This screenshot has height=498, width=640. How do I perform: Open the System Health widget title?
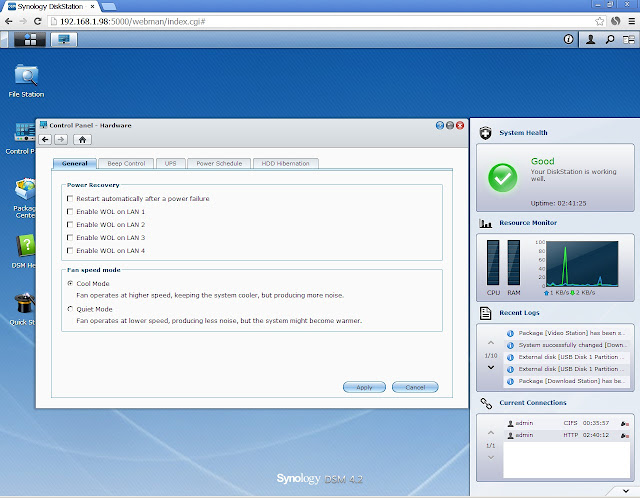pyautogui.click(x=523, y=133)
